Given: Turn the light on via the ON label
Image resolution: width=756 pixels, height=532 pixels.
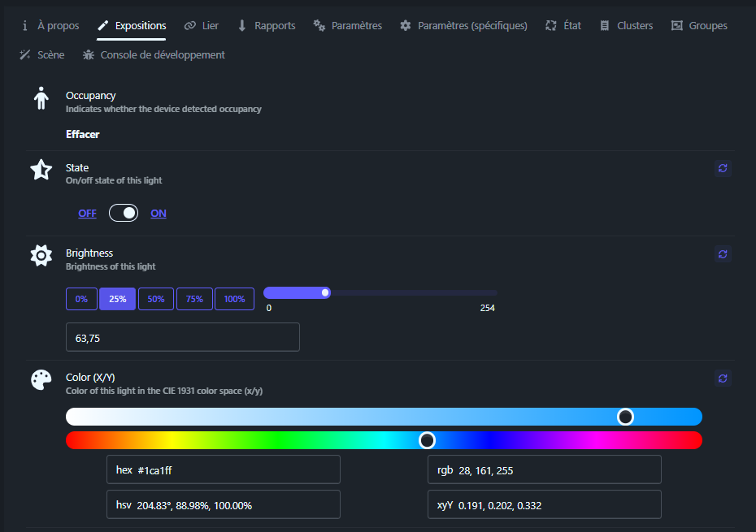Looking at the screenshot, I should pos(158,213).
